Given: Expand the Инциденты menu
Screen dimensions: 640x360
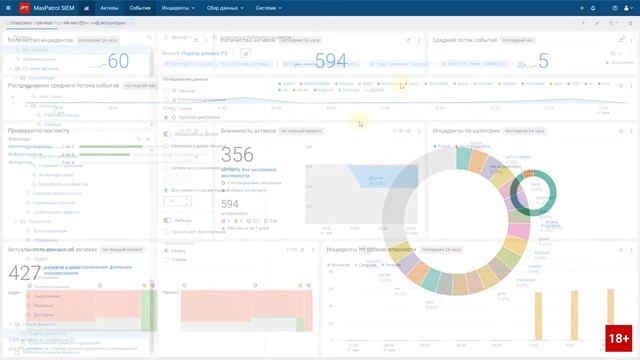Looking at the screenshot, I should point(178,8).
